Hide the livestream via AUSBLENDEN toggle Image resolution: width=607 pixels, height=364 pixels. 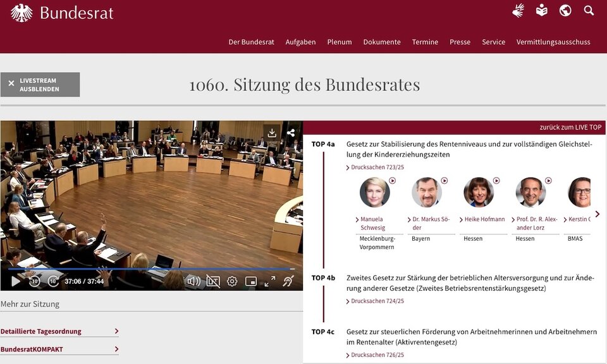[41, 84]
